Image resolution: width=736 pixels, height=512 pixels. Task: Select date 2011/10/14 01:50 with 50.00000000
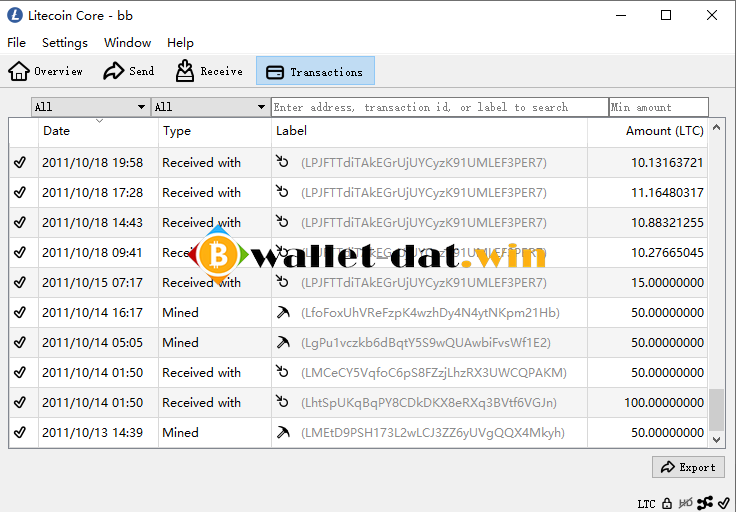(x=92, y=373)
